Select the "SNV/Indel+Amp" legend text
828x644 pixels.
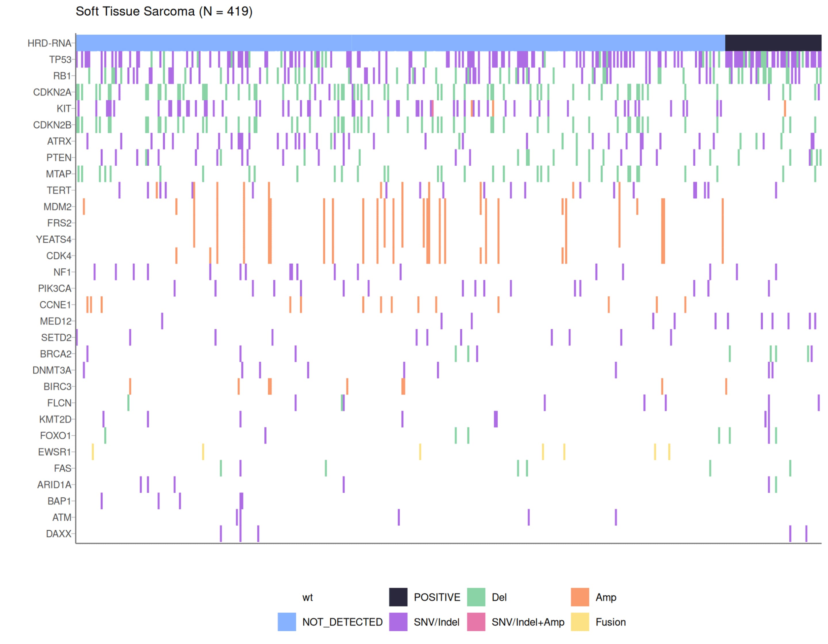coord(528,622)
